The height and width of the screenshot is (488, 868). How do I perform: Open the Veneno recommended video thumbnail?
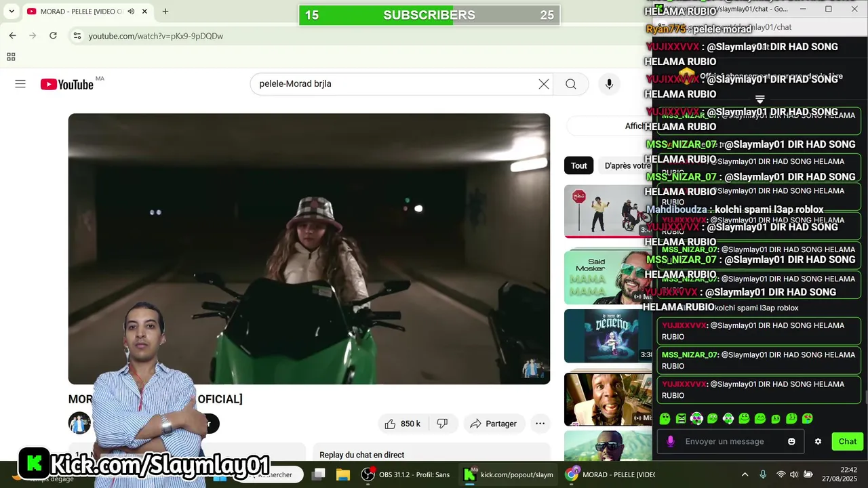tap(608, 336)
